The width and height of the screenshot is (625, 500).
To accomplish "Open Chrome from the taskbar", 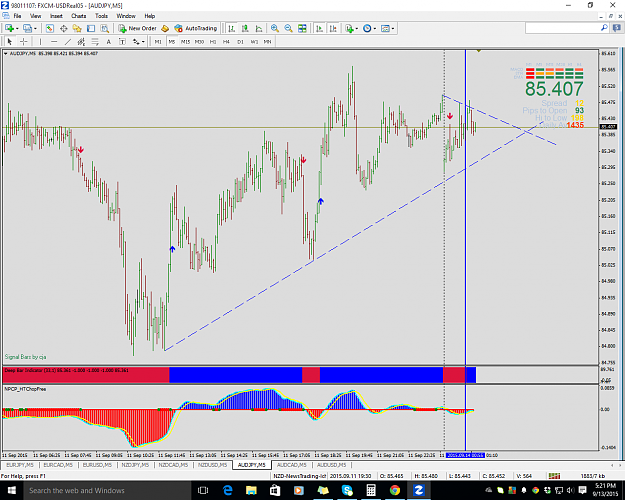I will coord(395,490).
